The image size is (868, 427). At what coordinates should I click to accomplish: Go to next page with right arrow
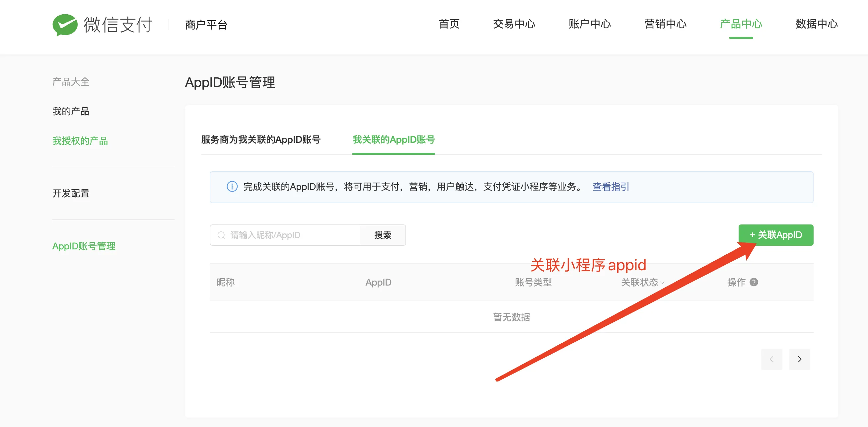click(799, 359)
